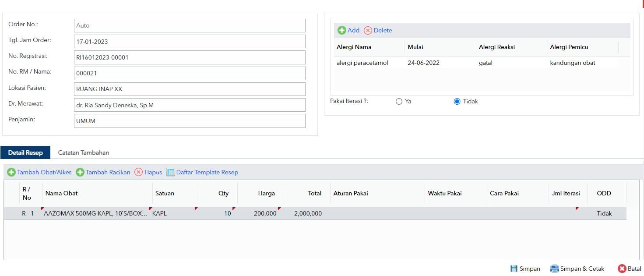Click the Penjamin field showing UMUM

pyautogui.click(x=190, y=121)
